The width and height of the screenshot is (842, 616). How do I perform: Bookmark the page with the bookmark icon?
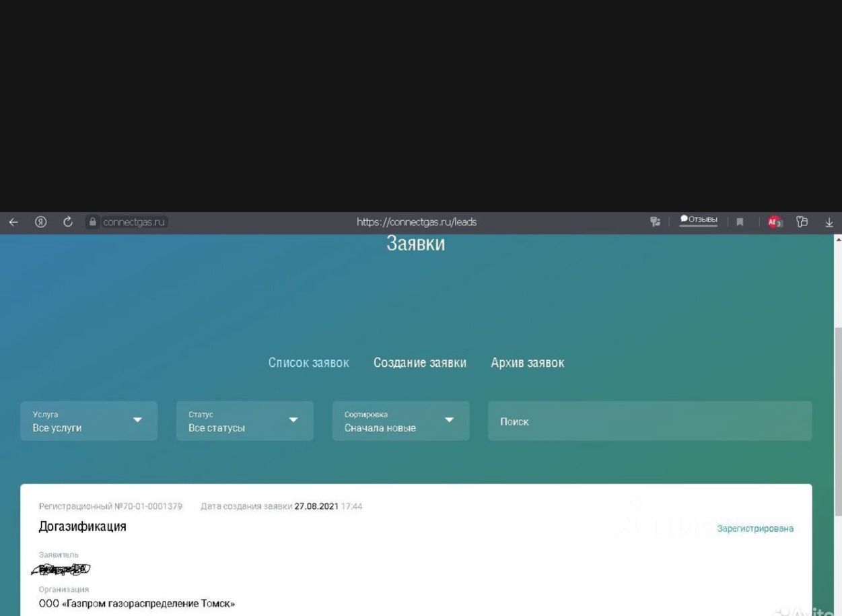(740, 222)
